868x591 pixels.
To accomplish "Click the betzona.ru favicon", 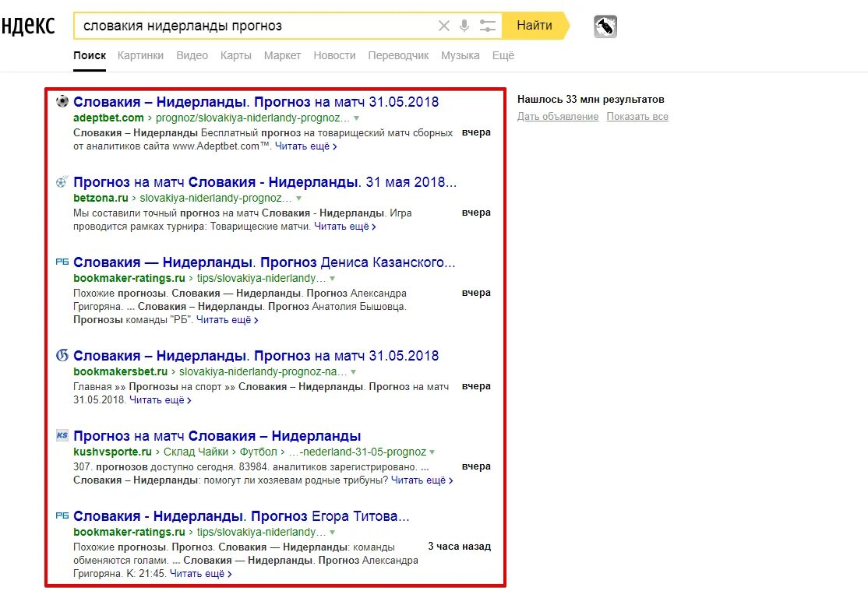I will pyautogui.click(x=62, y=181).
